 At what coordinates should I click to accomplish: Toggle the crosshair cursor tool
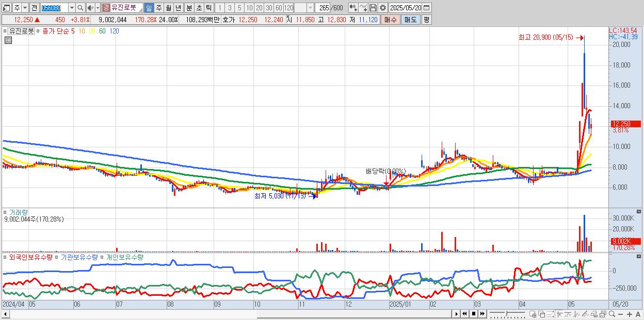559,314
